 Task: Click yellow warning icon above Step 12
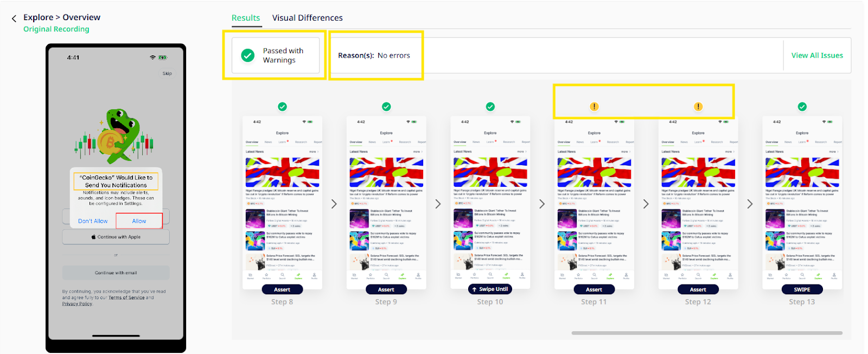coord(698,107)
